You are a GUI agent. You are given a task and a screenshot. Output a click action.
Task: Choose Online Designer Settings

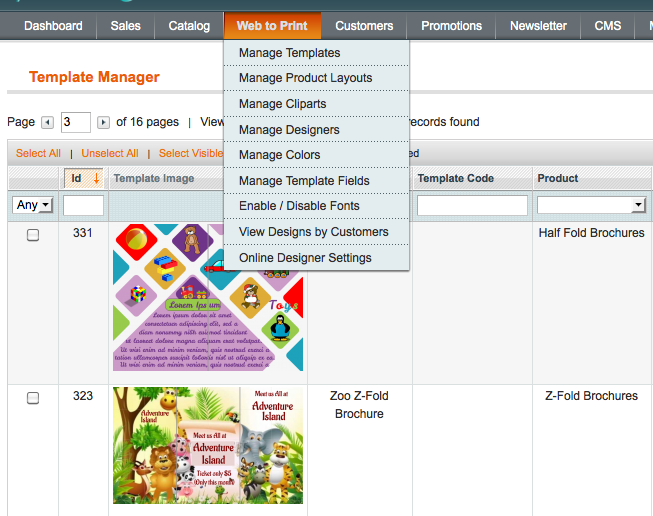tap(317, 258)
